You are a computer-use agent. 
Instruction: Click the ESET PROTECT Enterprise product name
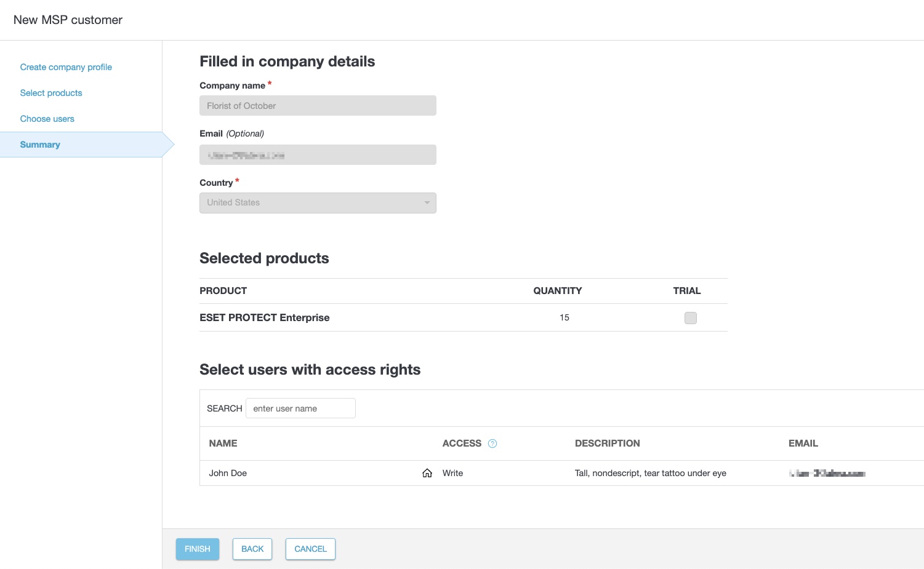(265, 317)
